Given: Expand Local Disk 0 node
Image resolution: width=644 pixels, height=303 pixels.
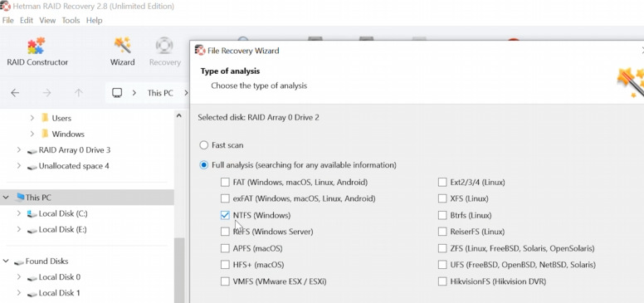Looking at the screenshot, I should click(19, 277).
